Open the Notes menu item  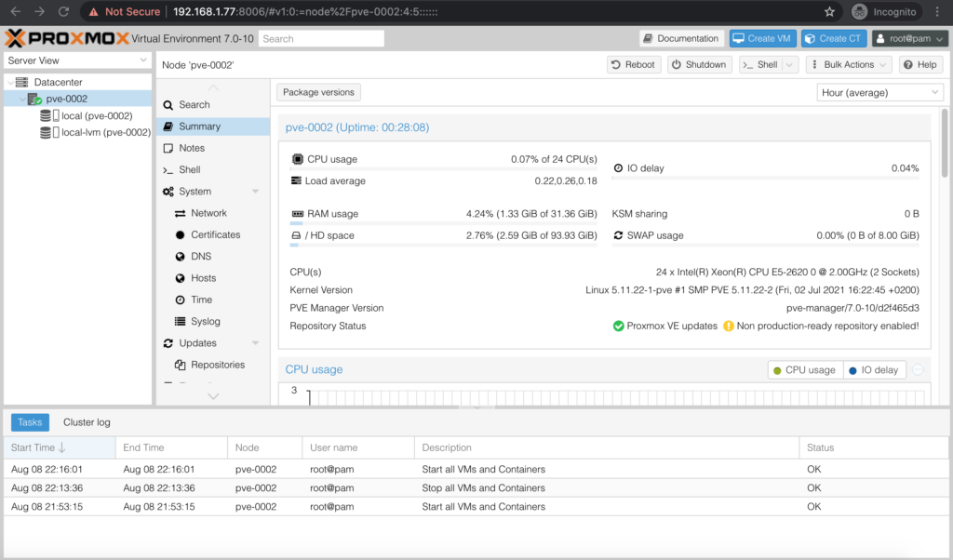[x=213, y=148]
